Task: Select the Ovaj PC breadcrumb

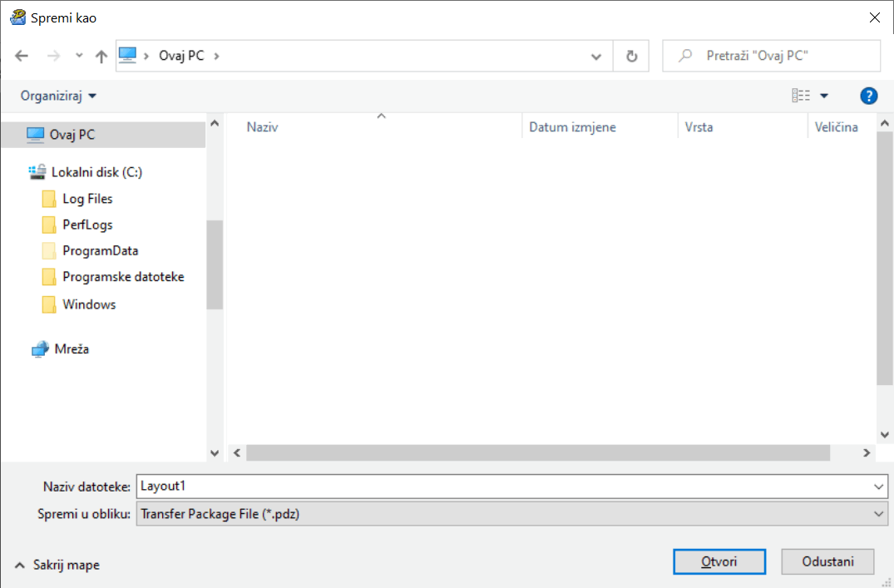Action: [181, 56]
